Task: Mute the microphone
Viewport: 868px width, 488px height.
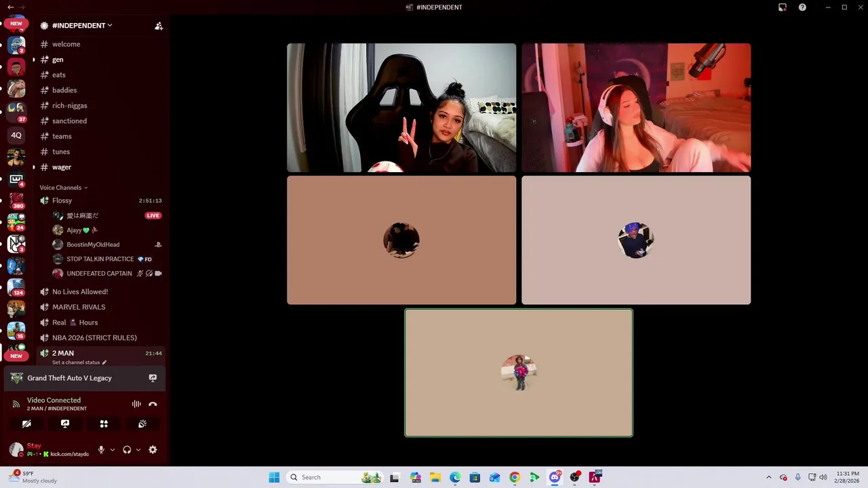Action: pyautogui.click(x=101, y=449)
